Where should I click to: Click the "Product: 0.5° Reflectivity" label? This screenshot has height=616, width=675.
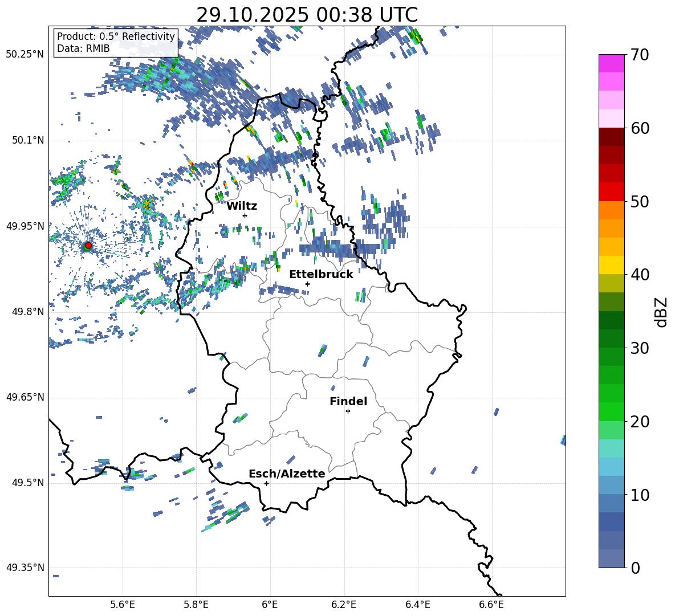116,36
